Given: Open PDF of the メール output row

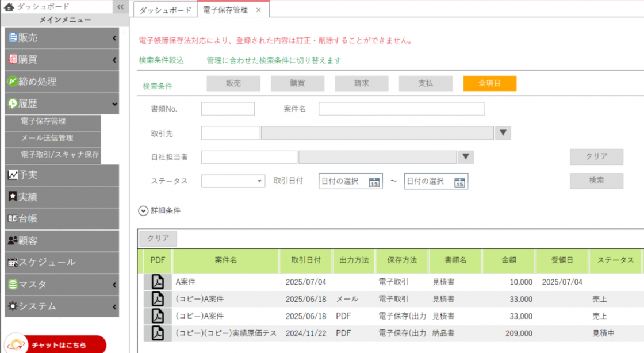Looking at the screenshot, I should (x=158, y=299).
